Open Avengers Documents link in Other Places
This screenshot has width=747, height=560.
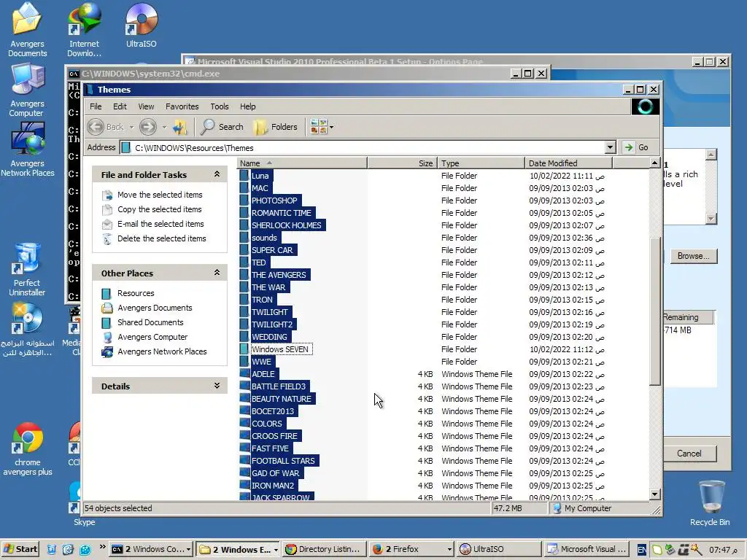coord(155,308)
